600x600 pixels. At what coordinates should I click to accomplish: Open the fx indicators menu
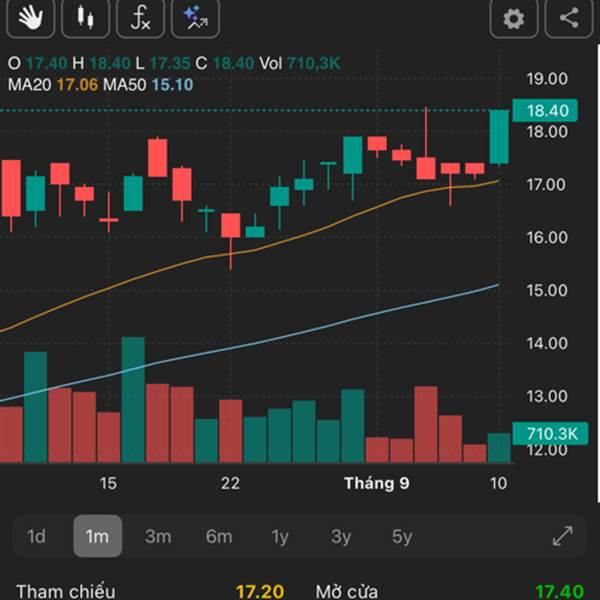pos(140,18)
